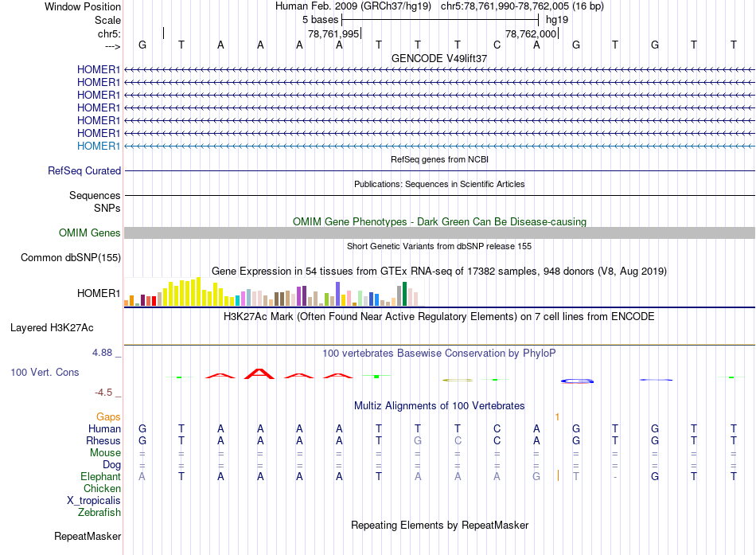The height and width of the screenshot is (555, 756).
Task: Click the SNPs track label
Action: (x=107, y=208)
